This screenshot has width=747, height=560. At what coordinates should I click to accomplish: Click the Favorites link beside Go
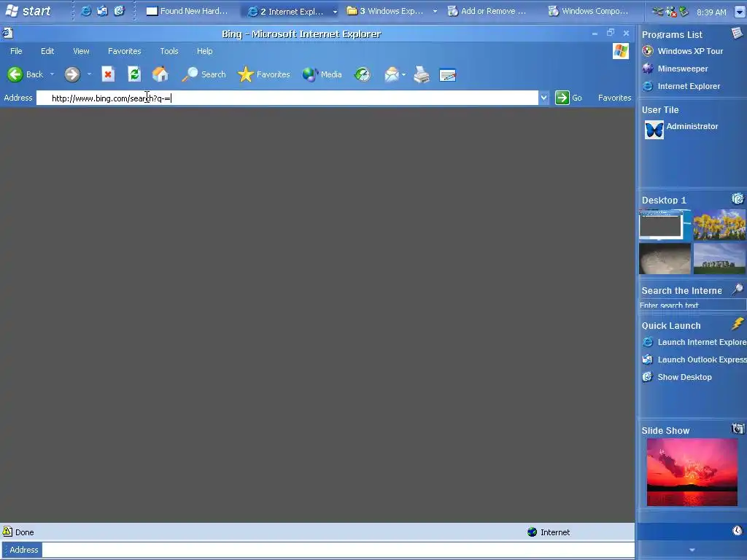pos(614,98)
